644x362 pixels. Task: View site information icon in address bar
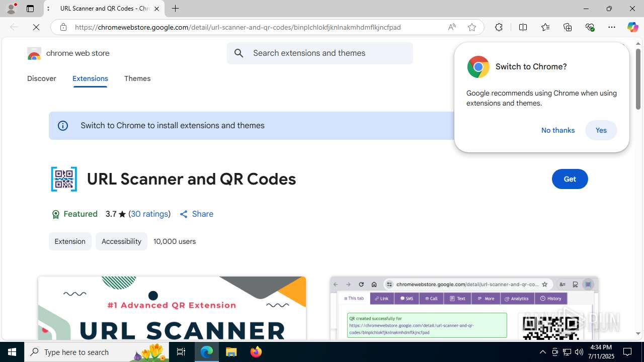[x=63, y=27]
